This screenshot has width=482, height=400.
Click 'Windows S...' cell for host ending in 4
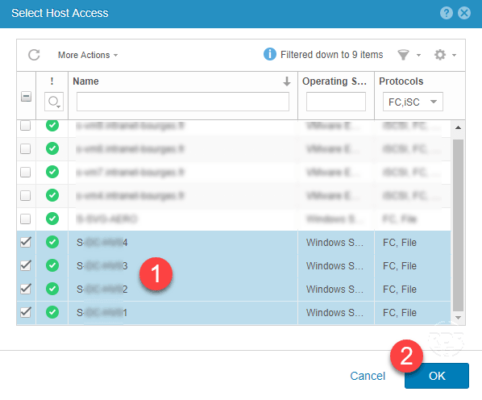click(x=335, y=242)
